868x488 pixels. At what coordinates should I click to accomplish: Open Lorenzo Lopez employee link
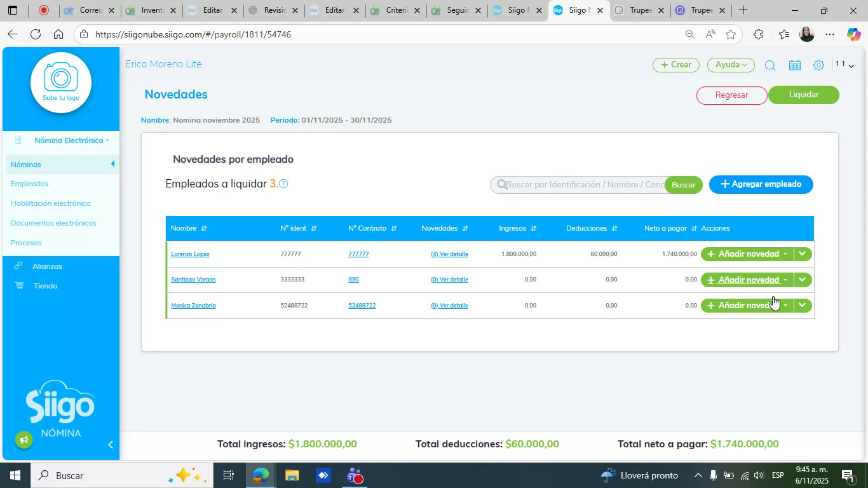pos(190,254)
